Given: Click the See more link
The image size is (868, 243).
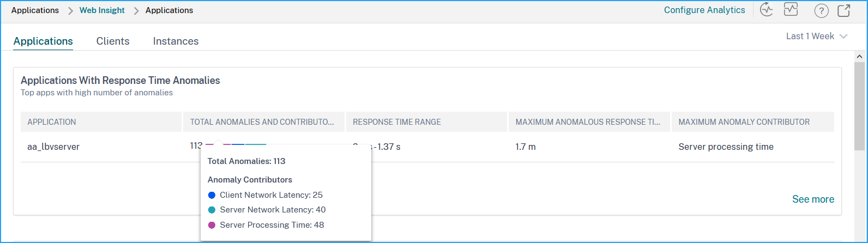Looking at the screenshot, I should coord(813,199).
